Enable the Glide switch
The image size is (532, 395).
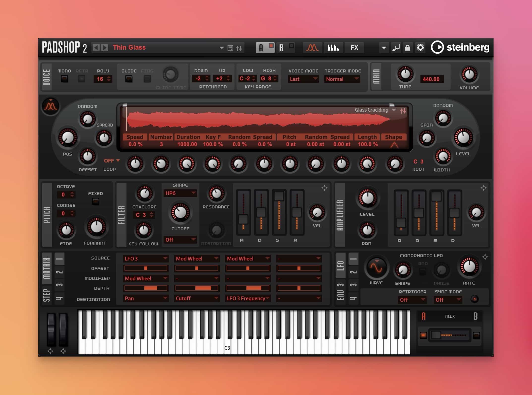129,79
